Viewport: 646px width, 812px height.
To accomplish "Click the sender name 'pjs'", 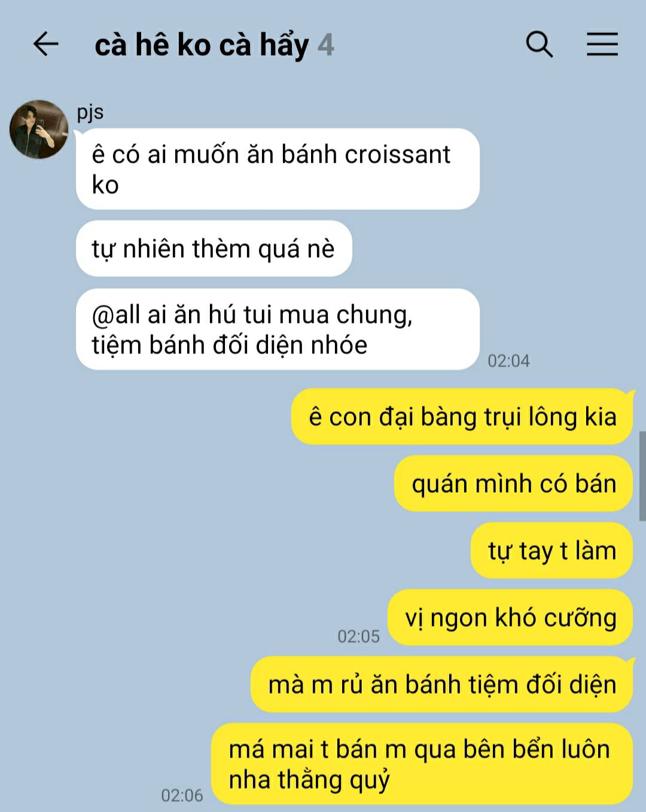I will tap(90, 112).
